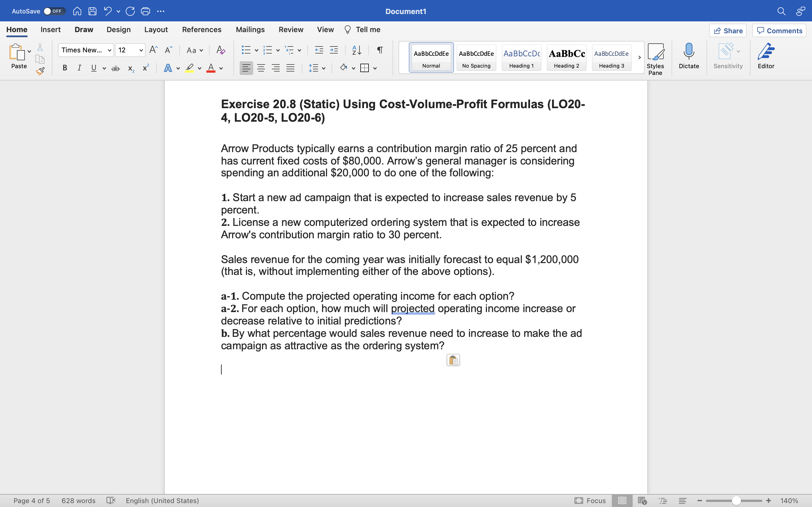Image resolution: width=812 pixels, height=507 pixels.
Task: Click the Share button
Action: (728, 30)
